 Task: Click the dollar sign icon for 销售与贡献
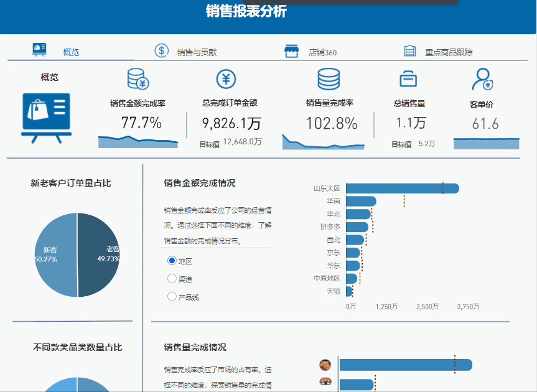[161, 50]
